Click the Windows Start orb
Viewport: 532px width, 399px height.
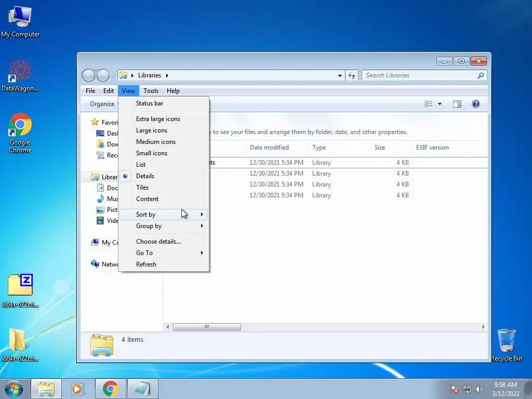[14, 389]
